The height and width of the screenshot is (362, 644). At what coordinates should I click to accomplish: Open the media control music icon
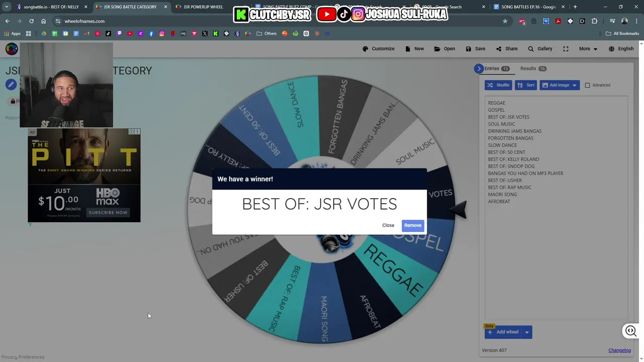point(612,21)
